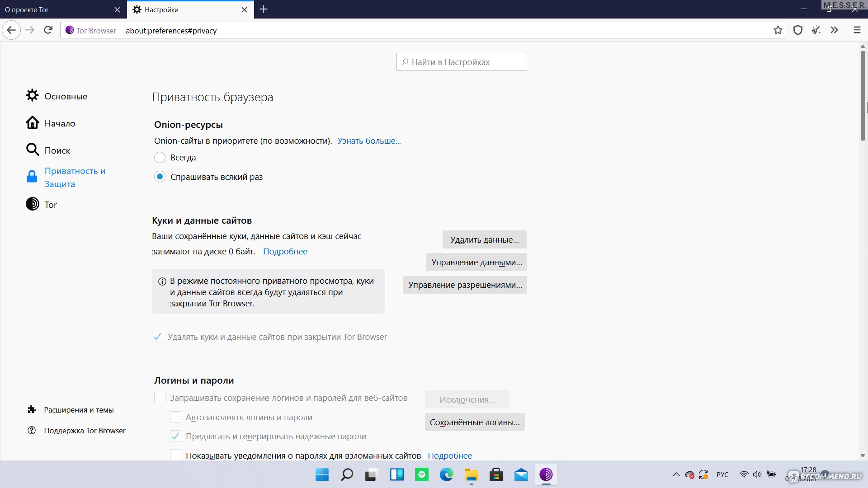This screenshot has height=488, width=868.
Task: Click the privacy lock icon in sidebar
Action: [x=32, y=177]
